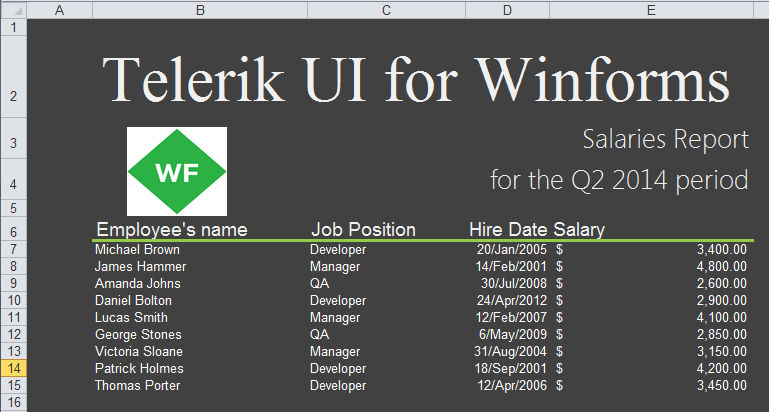The image size is (769, 412).
Task: Click the Daniel Bolton cell
Action: [133, 300]
